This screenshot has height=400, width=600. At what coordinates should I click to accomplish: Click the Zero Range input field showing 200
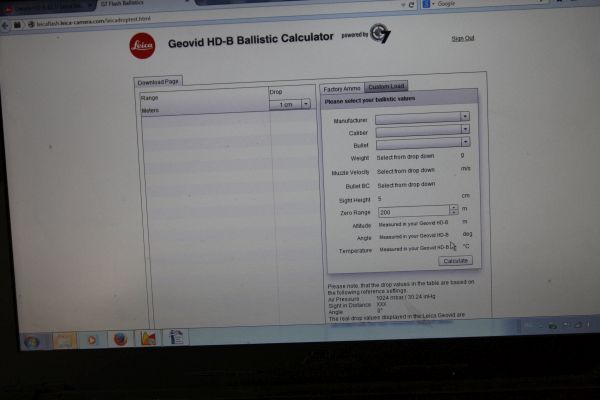(414, 211)
